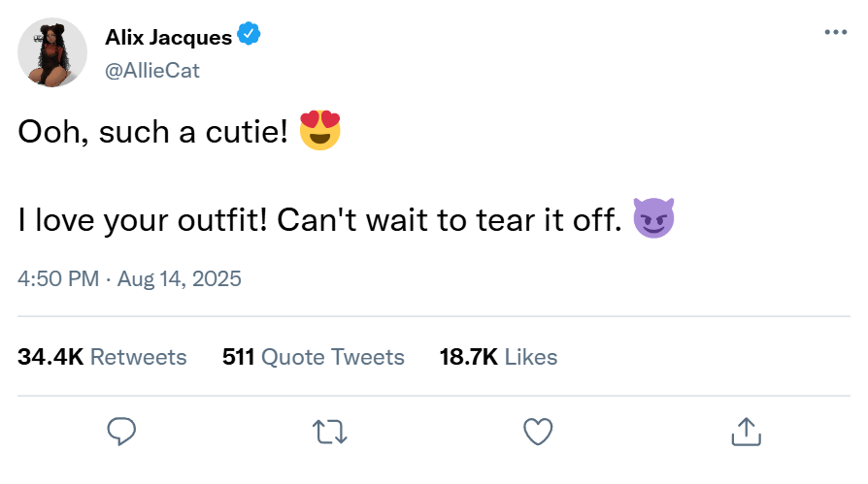Screen dimensions: 868x484
Task: Click the text "Ooh, such a cutie!"
Action: [153, 134]
